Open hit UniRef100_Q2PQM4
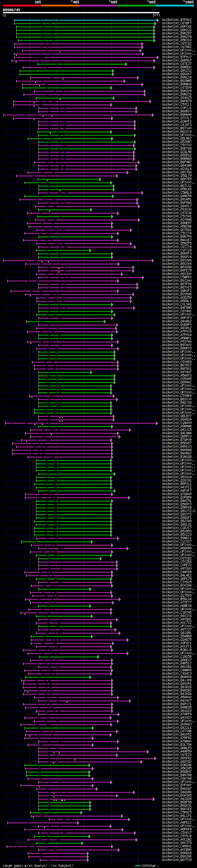Viewport: 197px width, 868px height. tap(177, 497)
